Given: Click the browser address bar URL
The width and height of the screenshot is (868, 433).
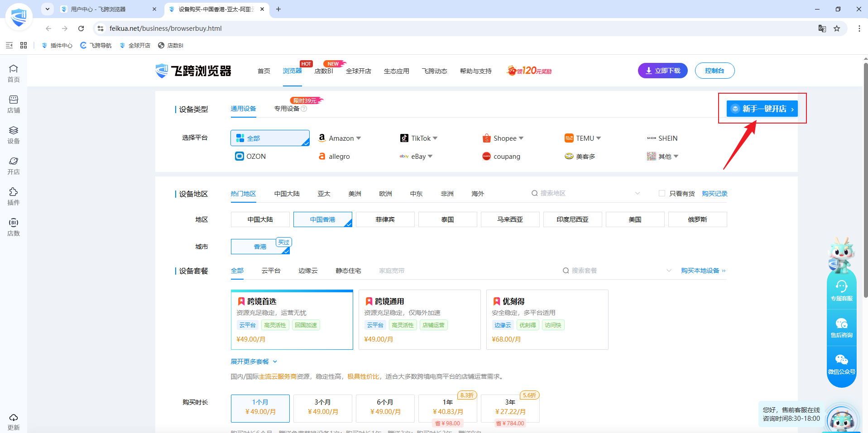Looking at the screenshot, I should [x=166, y=29].
